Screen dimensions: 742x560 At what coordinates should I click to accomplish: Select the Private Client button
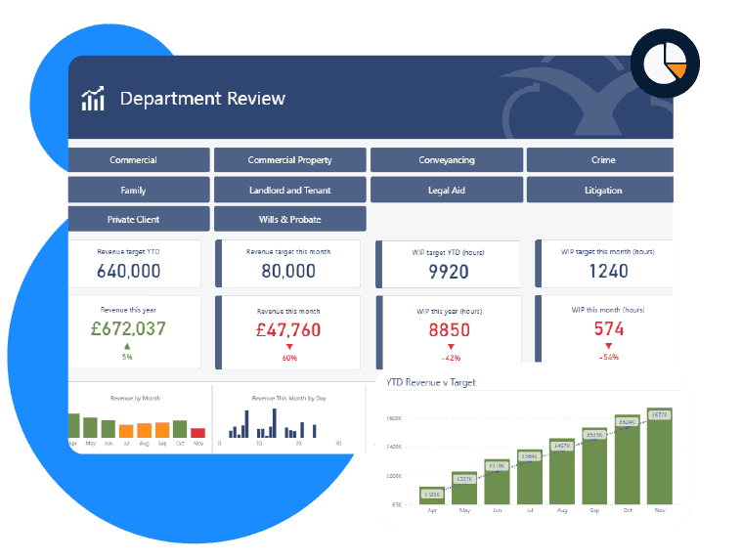coord(134,219)
